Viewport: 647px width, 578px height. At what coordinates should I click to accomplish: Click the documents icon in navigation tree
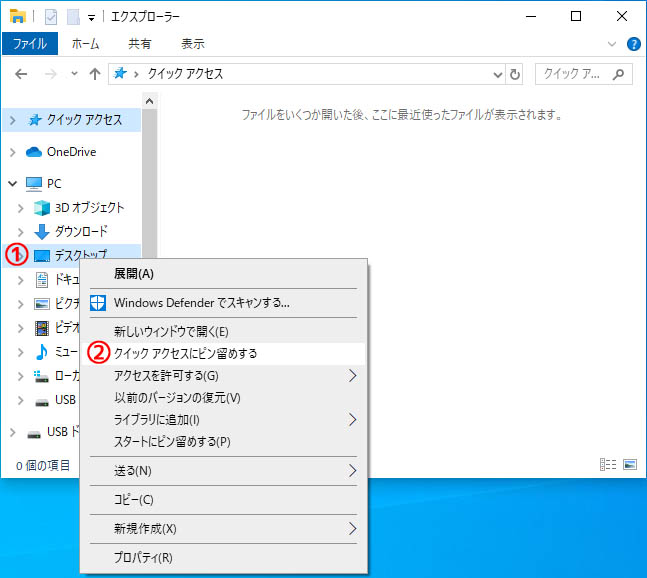[42, 280]
